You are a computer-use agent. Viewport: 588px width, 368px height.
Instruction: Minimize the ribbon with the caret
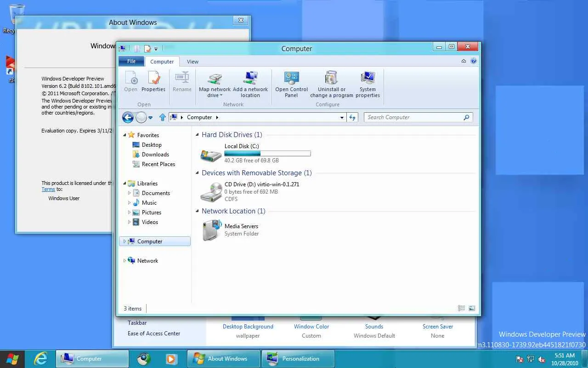pyautogui.click(x=464, y=61)
